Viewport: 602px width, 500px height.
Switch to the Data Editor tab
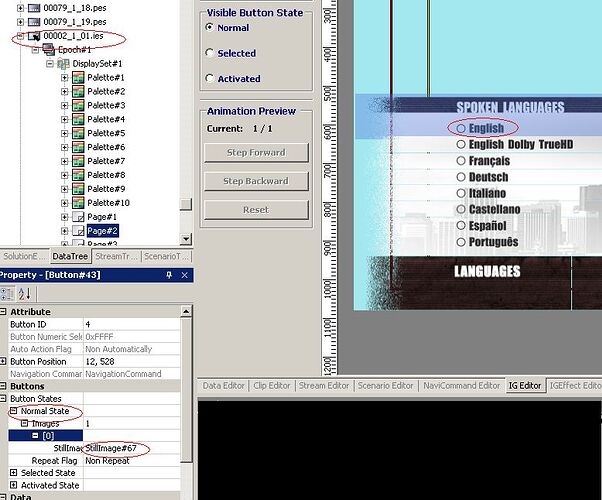[x=223, y=386]
